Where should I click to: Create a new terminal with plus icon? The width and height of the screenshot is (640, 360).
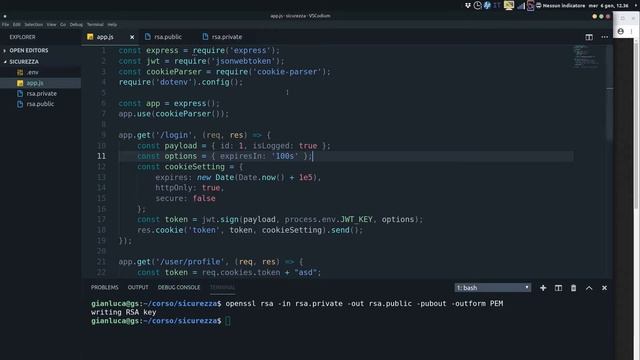543,288
